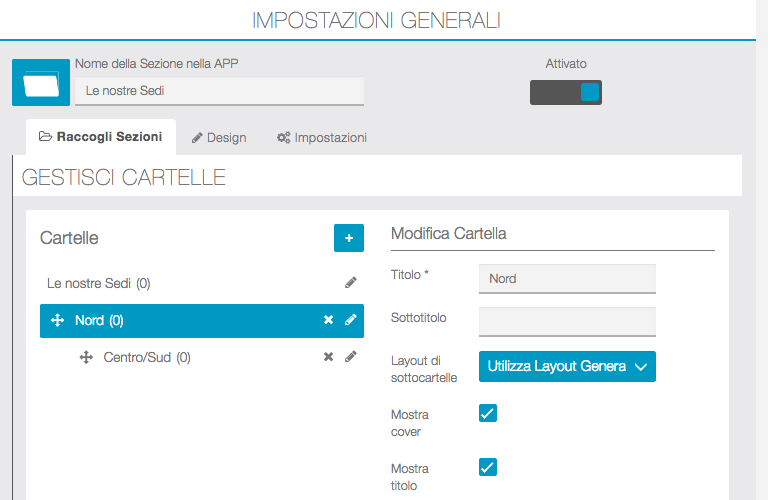768x500 pixels.
Task: Click move handle of Nord folder
Action: click(x=57, y=321)
